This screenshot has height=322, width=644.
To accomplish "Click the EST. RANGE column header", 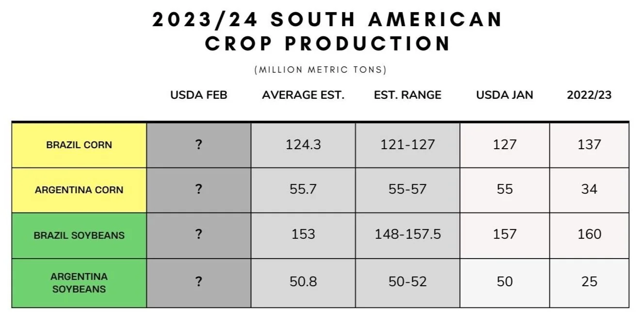I will pos(408,95).
